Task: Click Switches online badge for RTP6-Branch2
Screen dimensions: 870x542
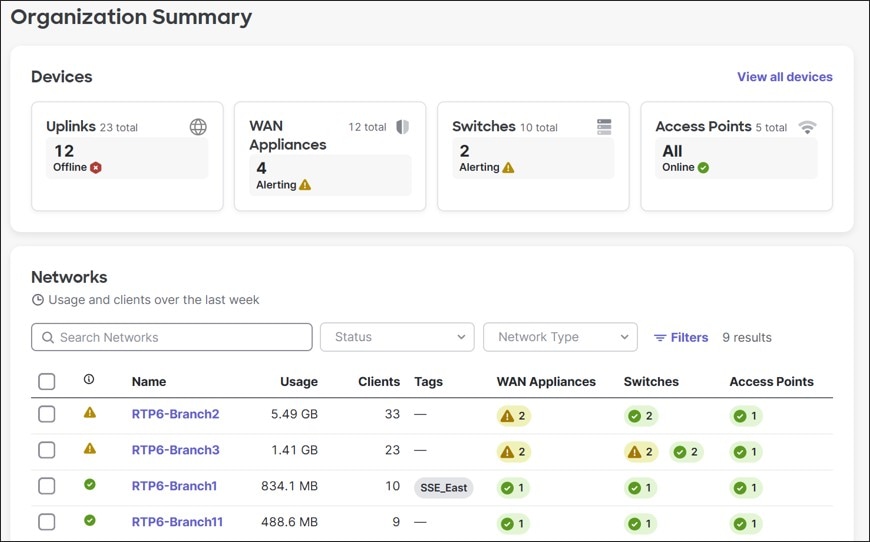Action: (x=641, y=416)
